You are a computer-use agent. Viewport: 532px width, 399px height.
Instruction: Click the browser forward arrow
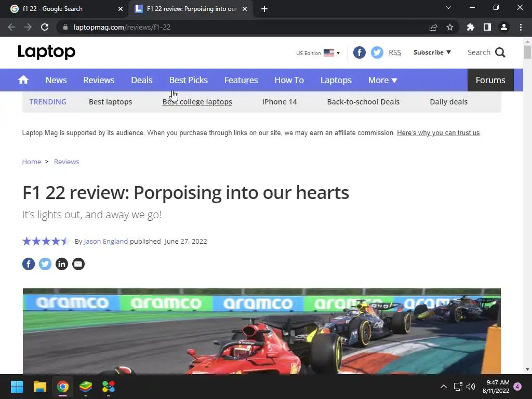(x=28, y=27)
